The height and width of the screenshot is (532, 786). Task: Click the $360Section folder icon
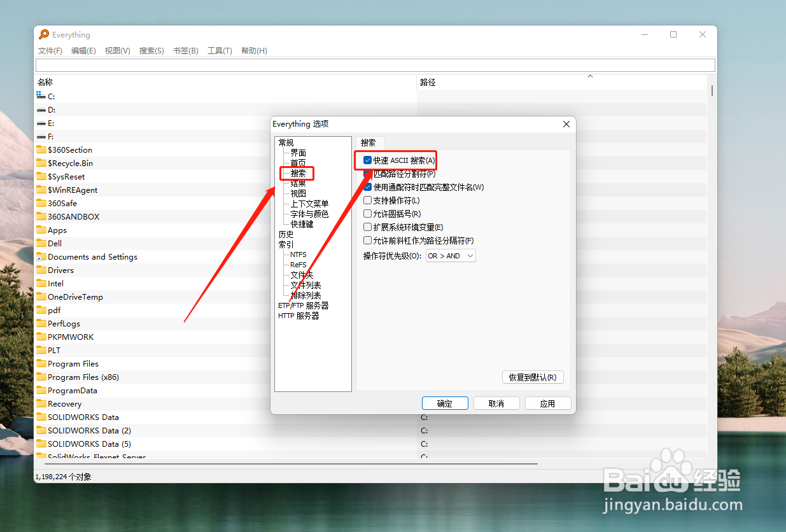41,150
